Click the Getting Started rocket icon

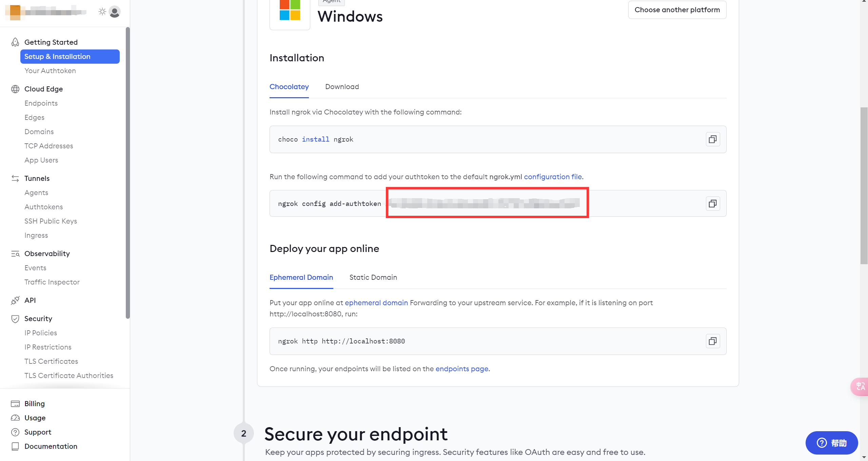coord(15,42)
